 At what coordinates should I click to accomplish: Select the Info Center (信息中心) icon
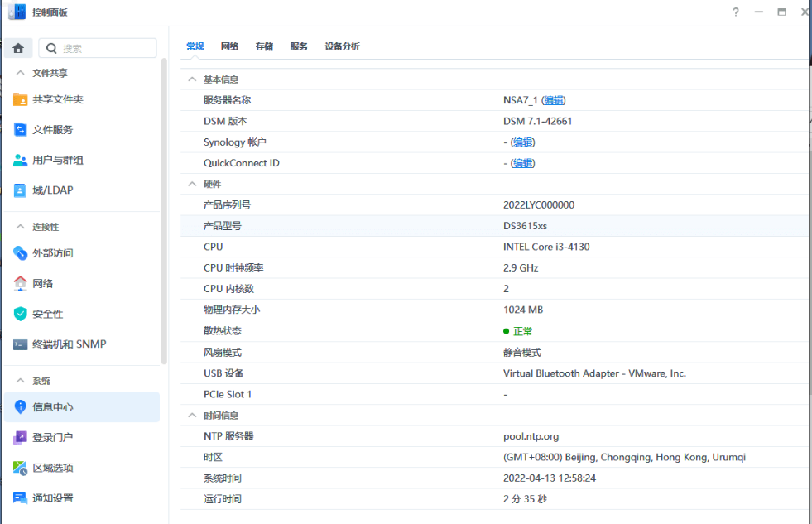point(20,407)
